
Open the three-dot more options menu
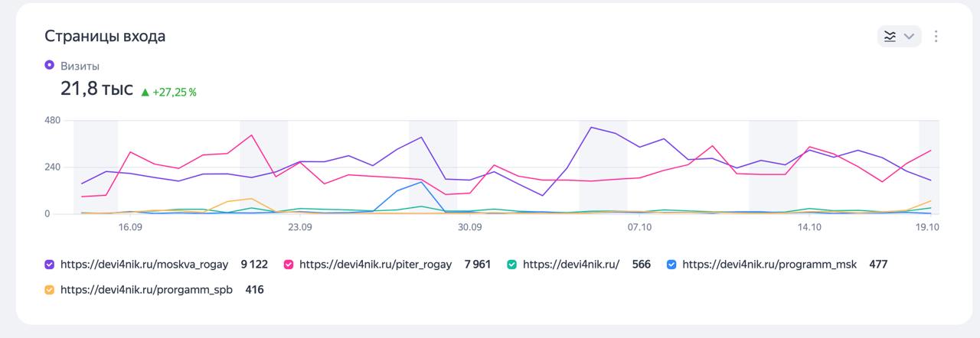(x=936, y=36)
